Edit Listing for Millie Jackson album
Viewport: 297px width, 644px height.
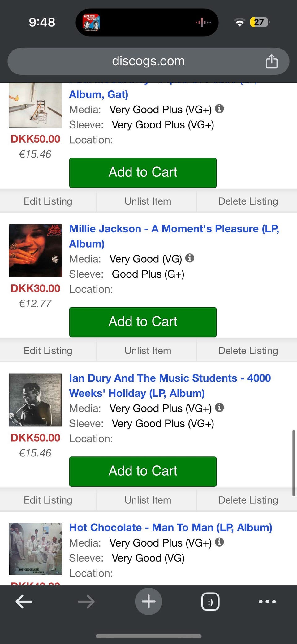(48, 351)
